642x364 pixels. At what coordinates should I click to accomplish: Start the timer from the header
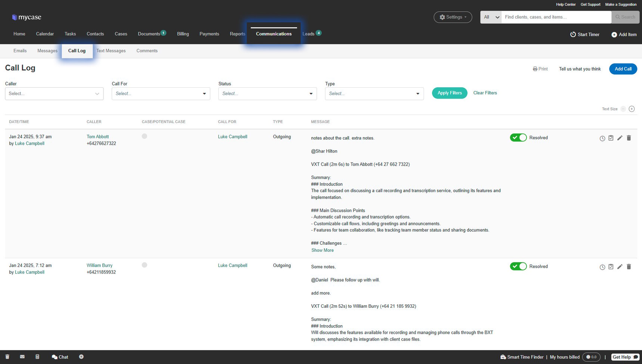pyautogui.click(x=585, y=34)
